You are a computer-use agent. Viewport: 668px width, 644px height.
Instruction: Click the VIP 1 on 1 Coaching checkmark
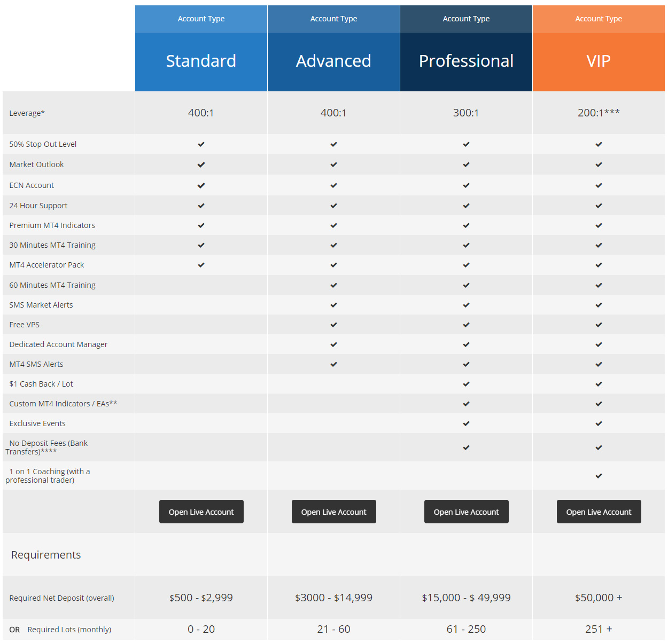599,476
